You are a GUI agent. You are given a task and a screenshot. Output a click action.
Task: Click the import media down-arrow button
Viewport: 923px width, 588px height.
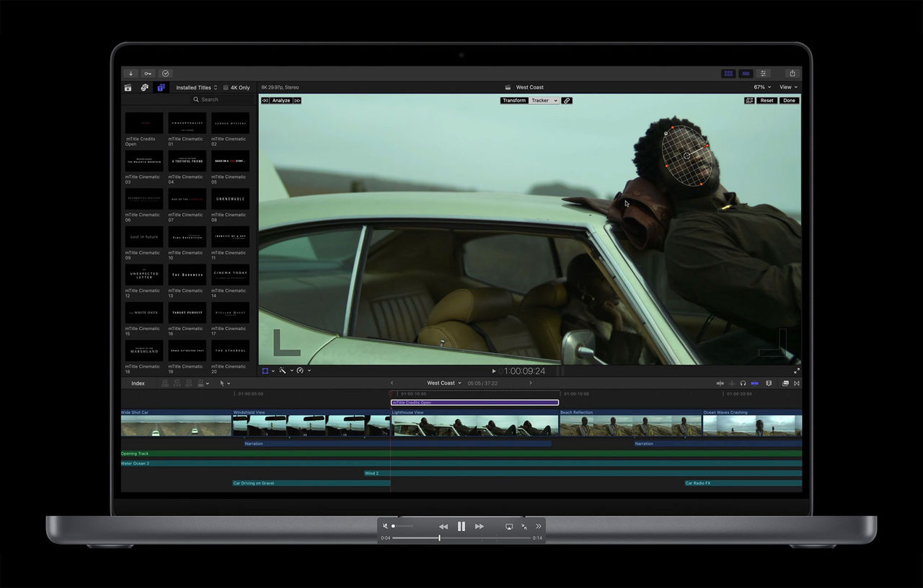pyautogui.click(x=131, y=73)
